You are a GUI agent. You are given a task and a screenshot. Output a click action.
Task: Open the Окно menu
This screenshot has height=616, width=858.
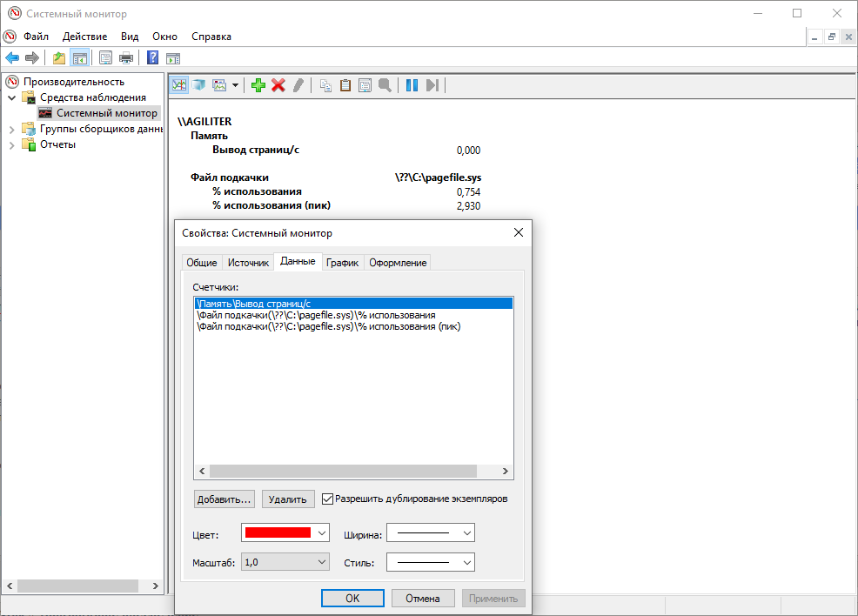coord(164,37)
